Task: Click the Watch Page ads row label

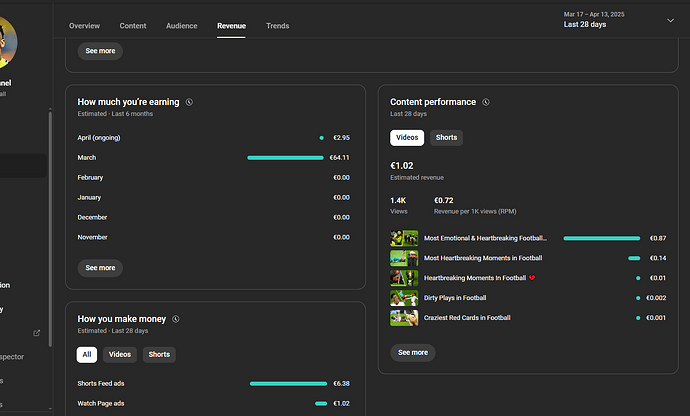Action: [x=101, y=404]
